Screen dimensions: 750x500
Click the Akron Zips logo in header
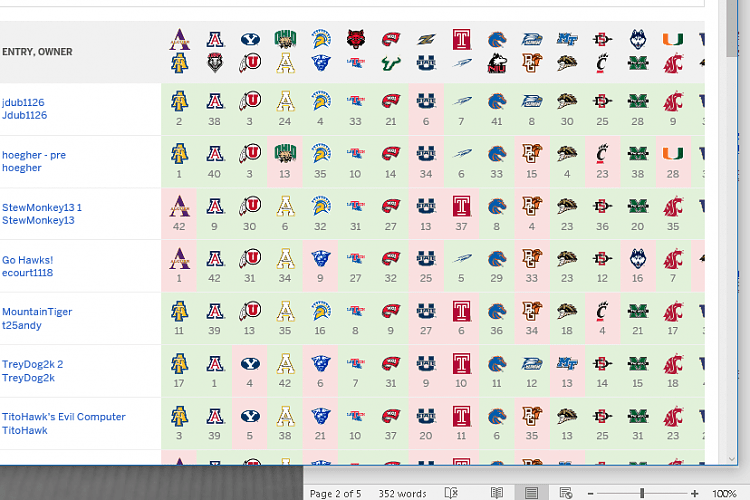[x=426, y=39]
